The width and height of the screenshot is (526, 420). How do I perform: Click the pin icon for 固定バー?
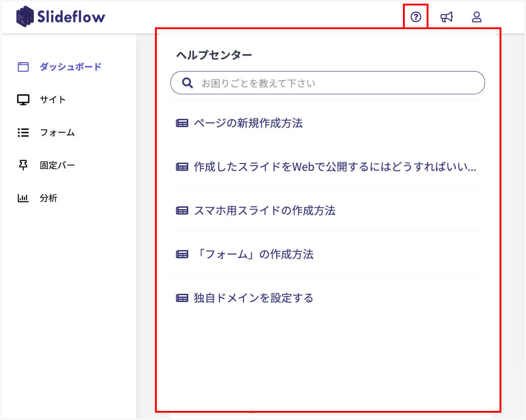tap(23, 165)
